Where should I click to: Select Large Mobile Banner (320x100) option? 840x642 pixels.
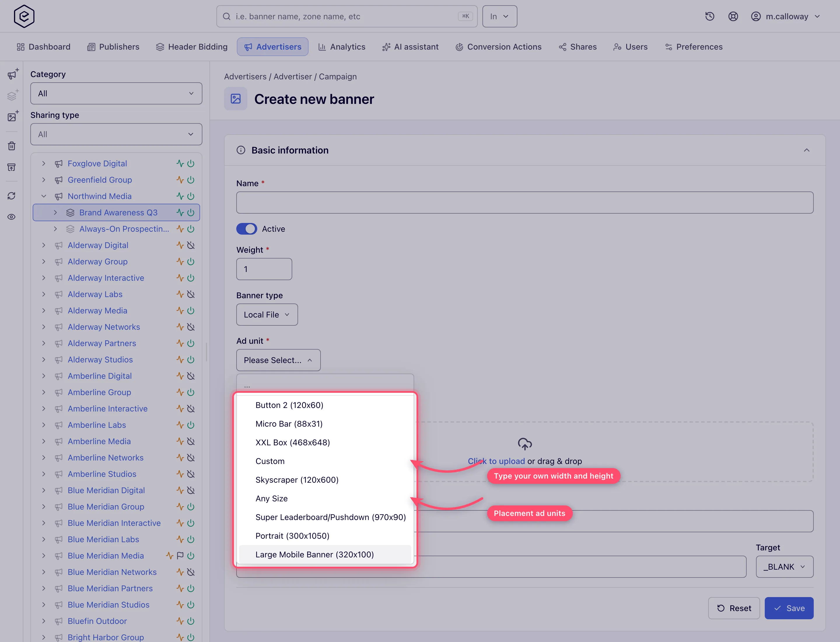[325, 554]
